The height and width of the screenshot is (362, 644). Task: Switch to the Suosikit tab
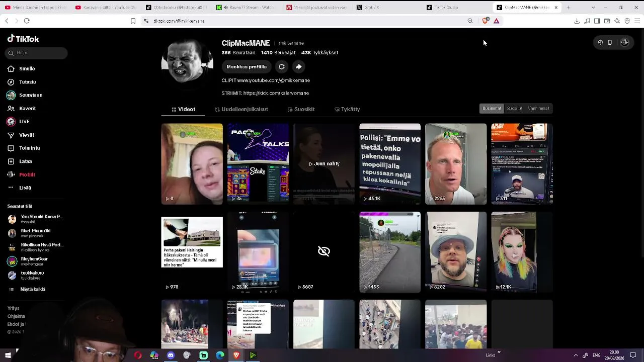[x=301, y=109]
